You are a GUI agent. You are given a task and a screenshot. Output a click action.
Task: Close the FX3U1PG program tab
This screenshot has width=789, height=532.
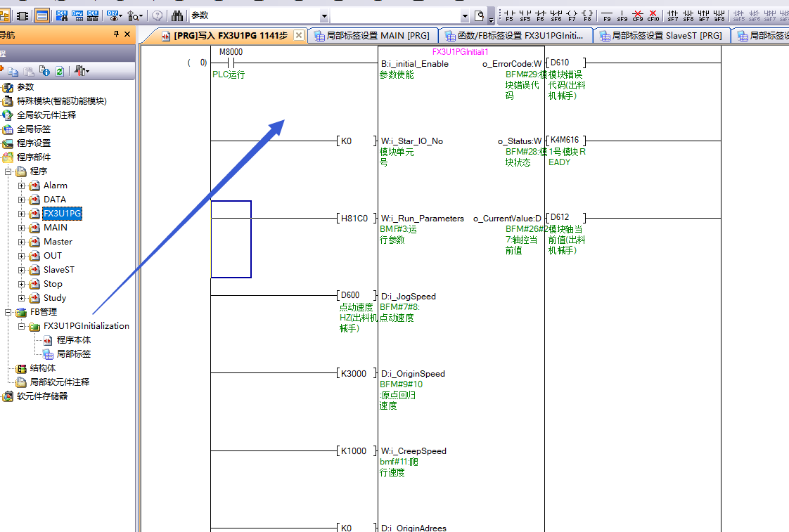point(298,35)
